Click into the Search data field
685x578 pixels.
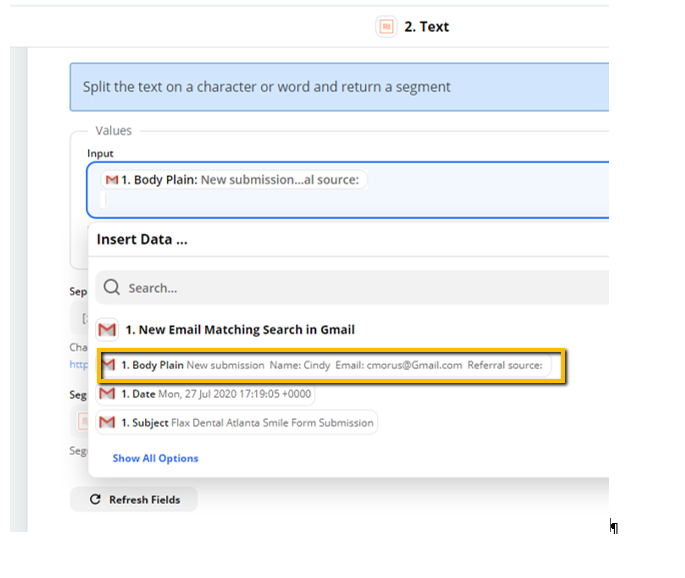(352, 287)
